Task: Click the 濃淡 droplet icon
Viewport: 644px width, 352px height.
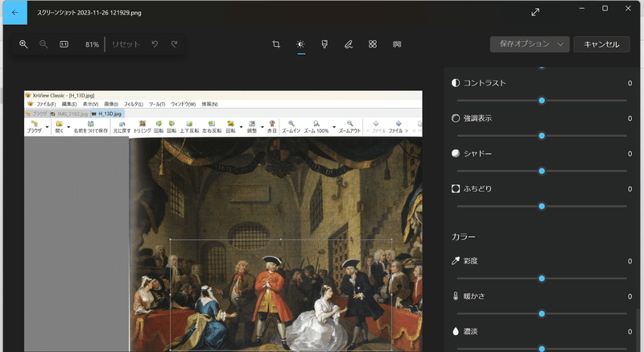Action: pos(456,332)
